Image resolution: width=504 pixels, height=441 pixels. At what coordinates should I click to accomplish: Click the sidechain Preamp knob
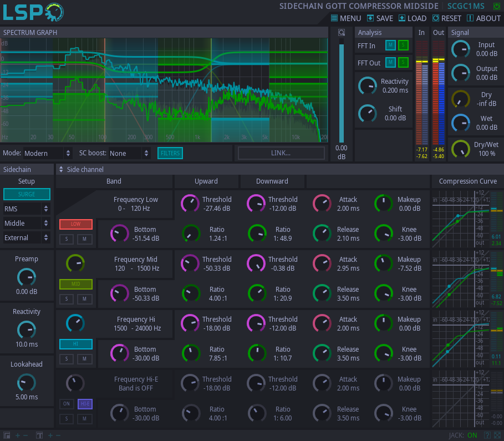click(x=27, y=277)
